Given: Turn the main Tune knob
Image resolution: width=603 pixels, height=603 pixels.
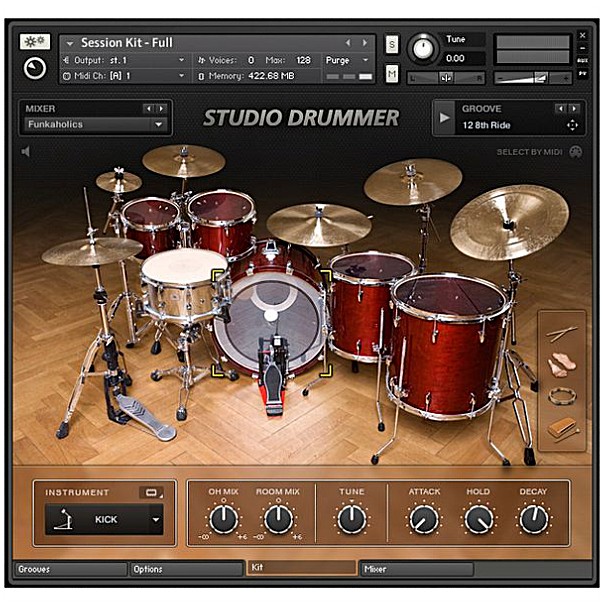Looking at the screenshot, I should [x=423, y=49].
